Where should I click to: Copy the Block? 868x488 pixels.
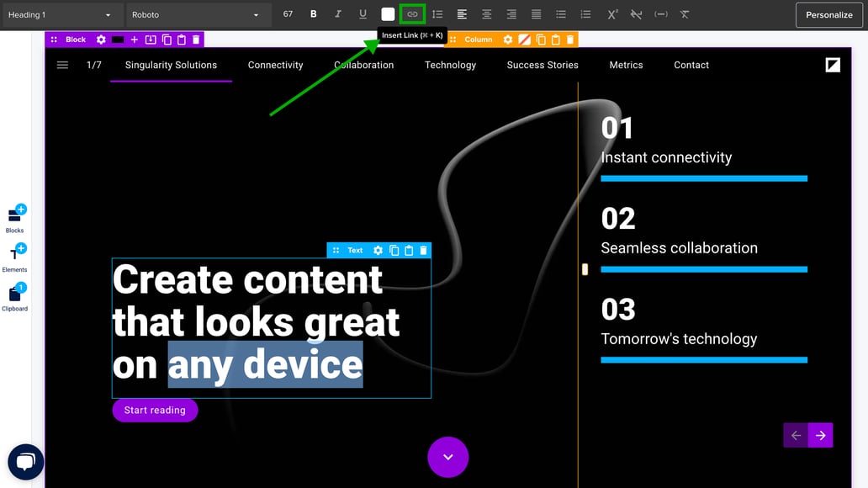tap(167, 40)
